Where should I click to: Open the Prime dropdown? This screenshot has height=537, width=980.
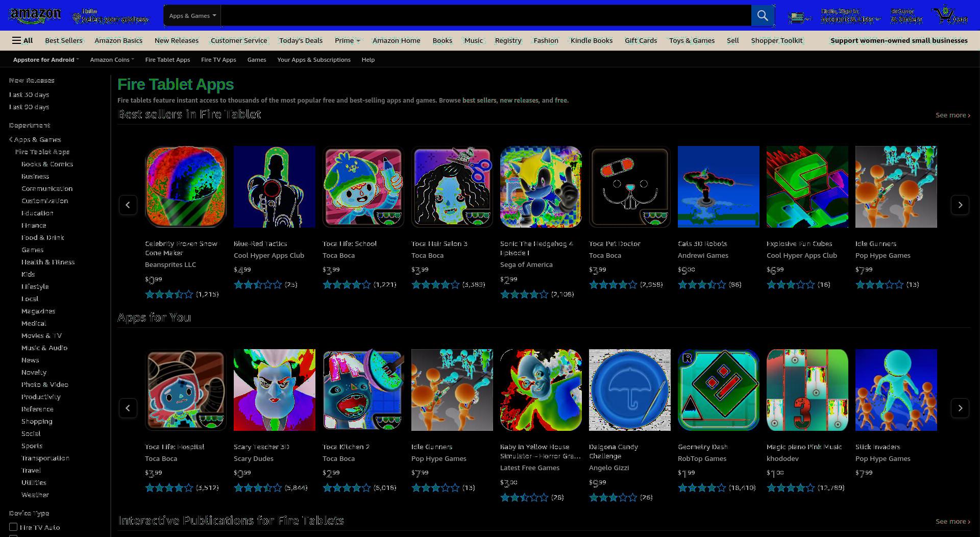(348, 40)
